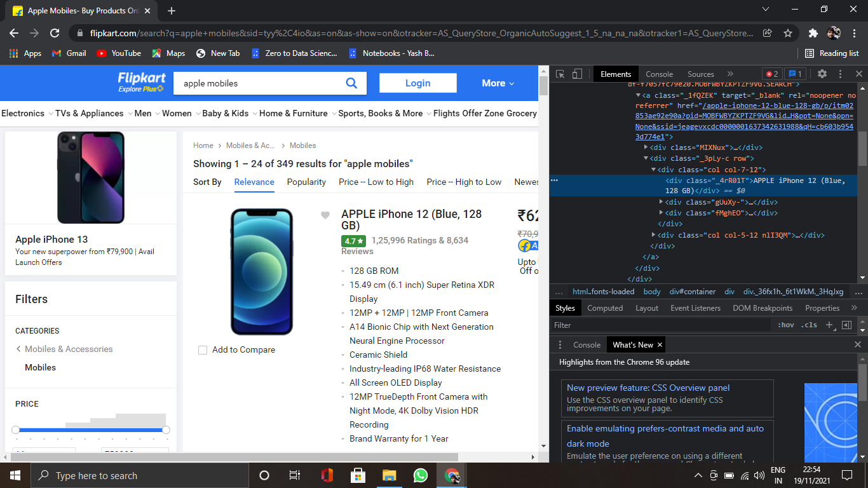Open the Chrome extensions puzzle icon
The width and height of the screenshot is (868, 488).
(813, 33)
